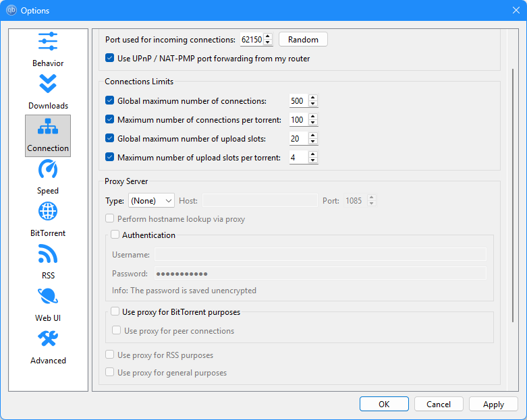
Task: Toggle Maximum upload slots per torrent
Action: click(109, 157)
